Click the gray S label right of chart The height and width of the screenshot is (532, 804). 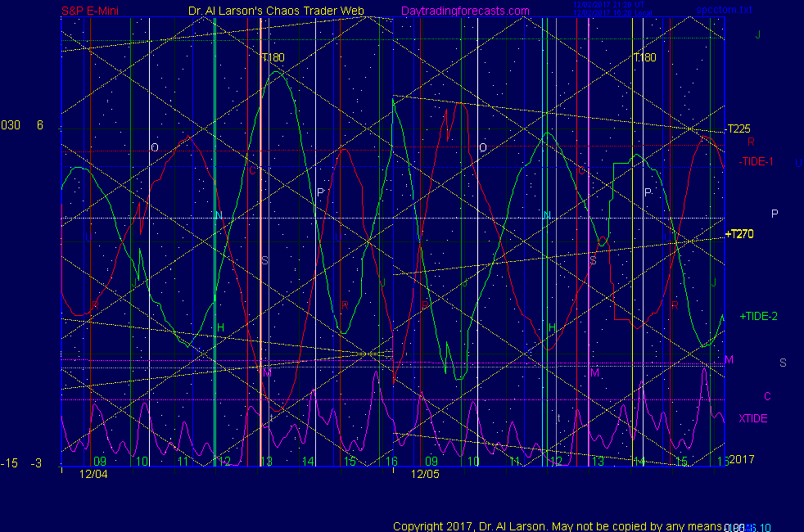[x=783, y=363]
